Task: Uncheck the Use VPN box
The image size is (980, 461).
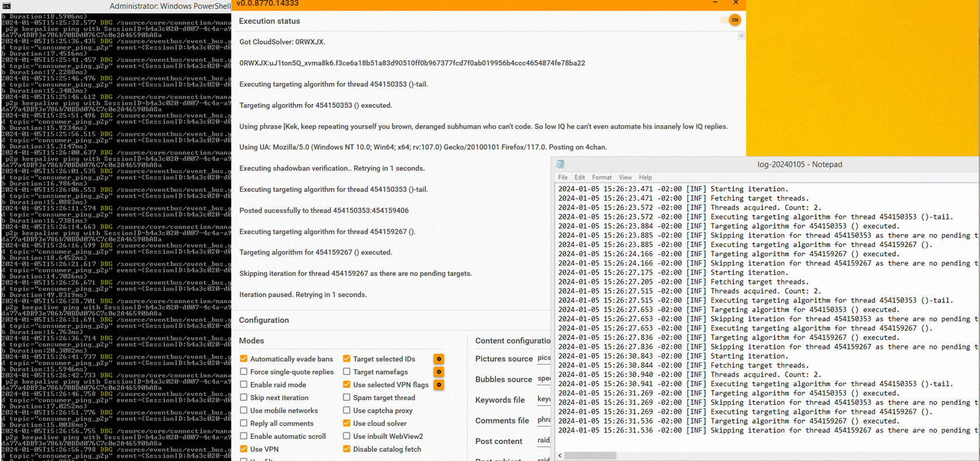Action: [x=244, y=449]
